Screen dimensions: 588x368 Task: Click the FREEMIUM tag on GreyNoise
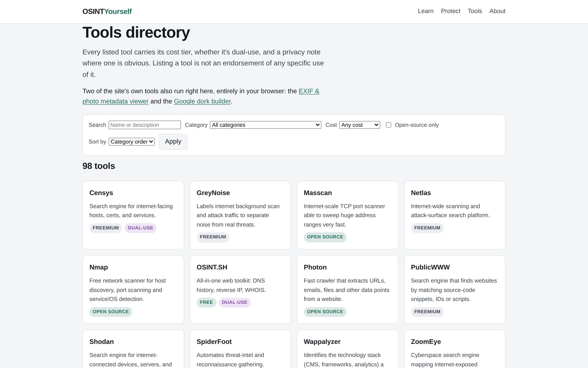tap(213, 237)
